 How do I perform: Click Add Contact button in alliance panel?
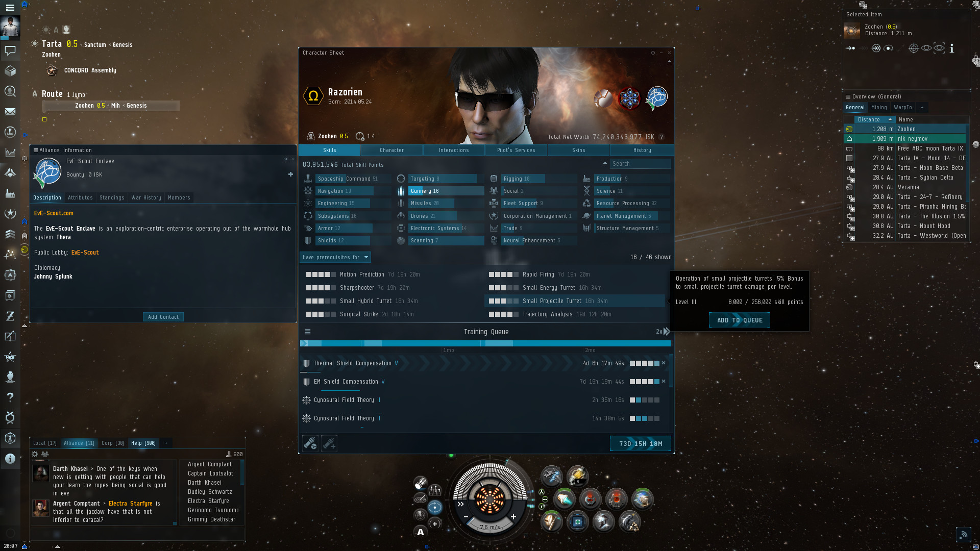[163, 316]
